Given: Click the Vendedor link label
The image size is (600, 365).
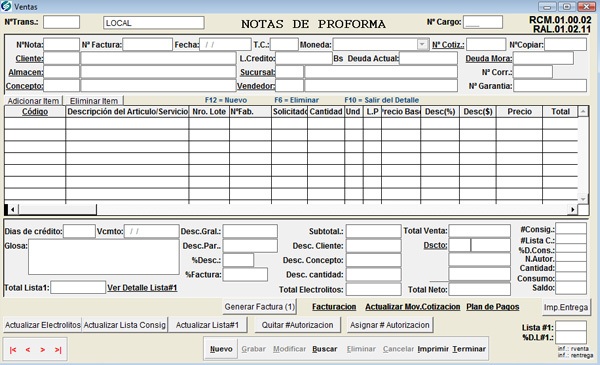Looking at the screenshot, I should point(256,86).
